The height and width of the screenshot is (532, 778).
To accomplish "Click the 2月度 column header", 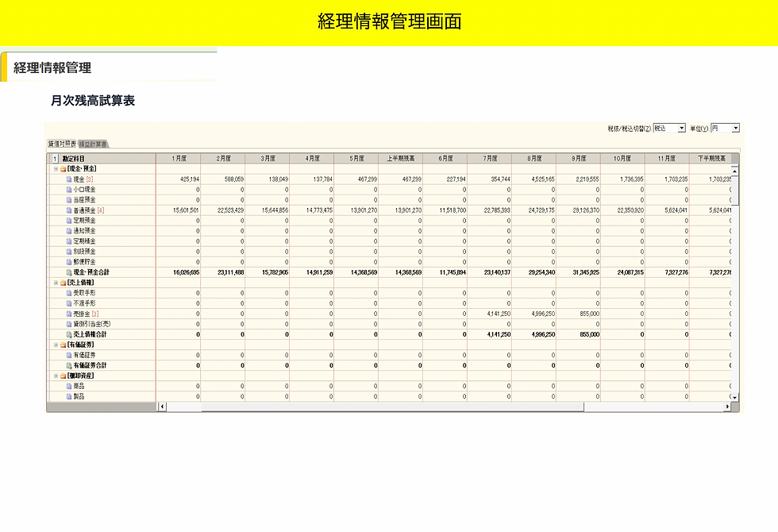I will coord(223,159).
